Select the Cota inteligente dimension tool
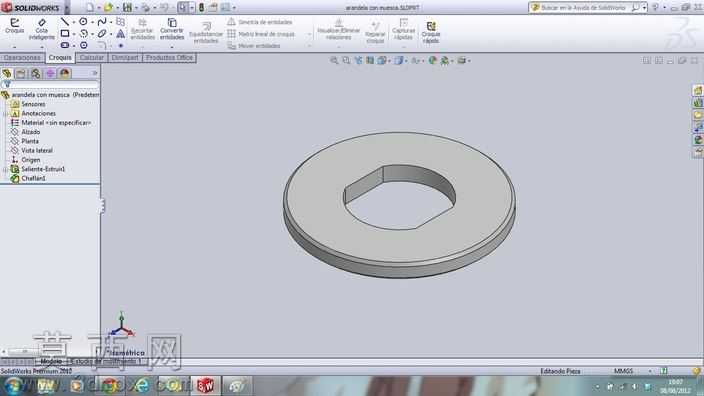 (x=41, y=29)
